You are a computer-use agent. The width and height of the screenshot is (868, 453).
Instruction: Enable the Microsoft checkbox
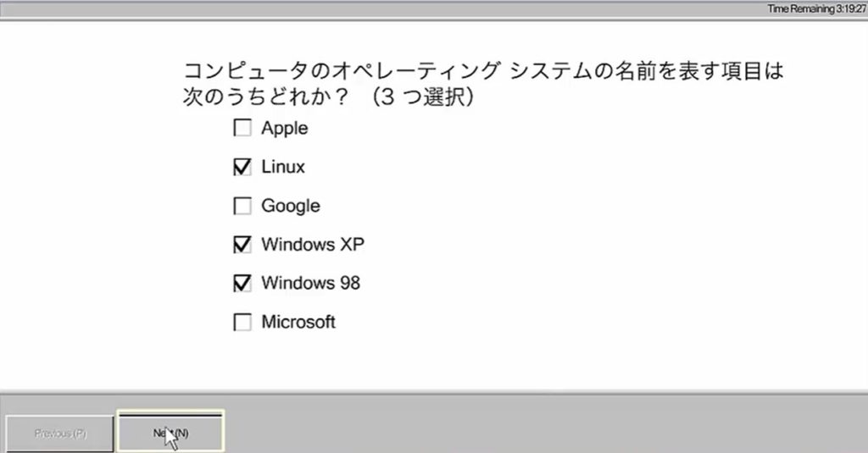click(242, 323)
